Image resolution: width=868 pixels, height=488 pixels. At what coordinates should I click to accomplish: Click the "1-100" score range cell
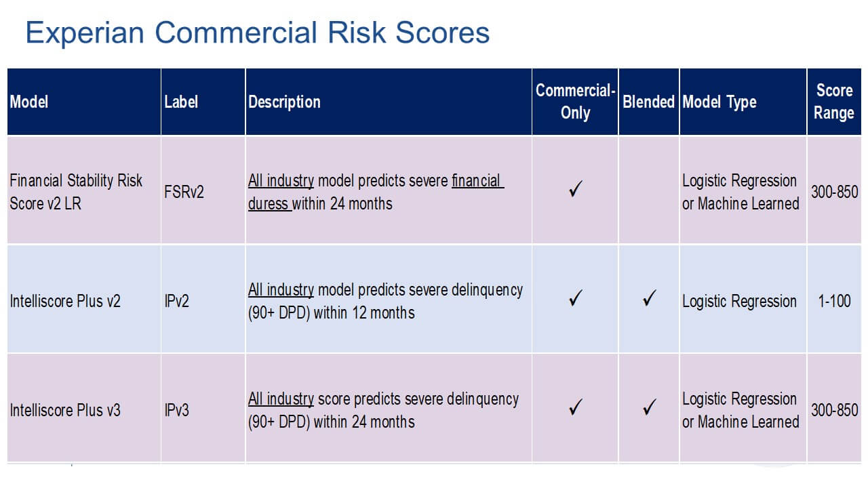pos(834,300)
